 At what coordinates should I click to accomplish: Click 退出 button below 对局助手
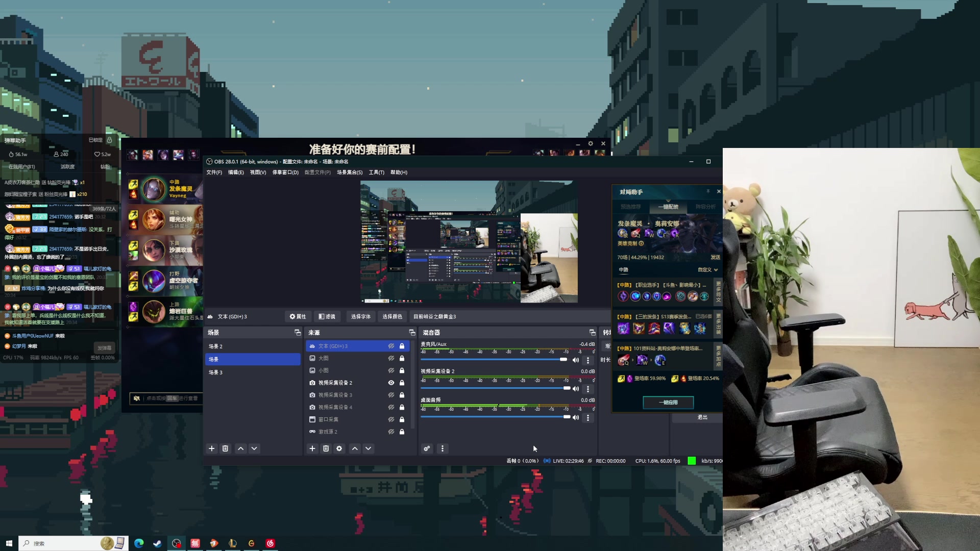702,417
